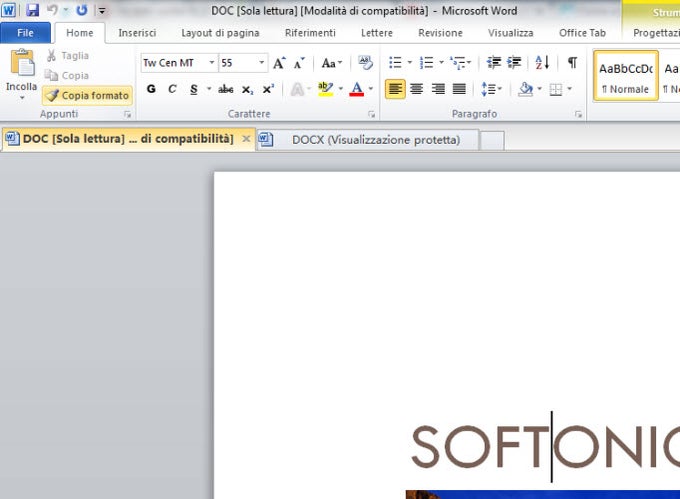Screen dimensions: 680x499
Task: Select center paragraph alignment
Action: point(416,89)
